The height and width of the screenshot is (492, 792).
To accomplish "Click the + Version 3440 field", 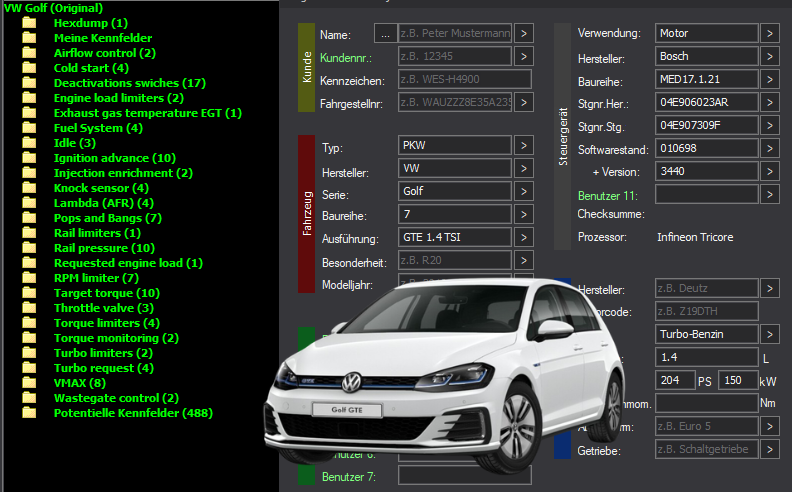I will click(707, 171).
